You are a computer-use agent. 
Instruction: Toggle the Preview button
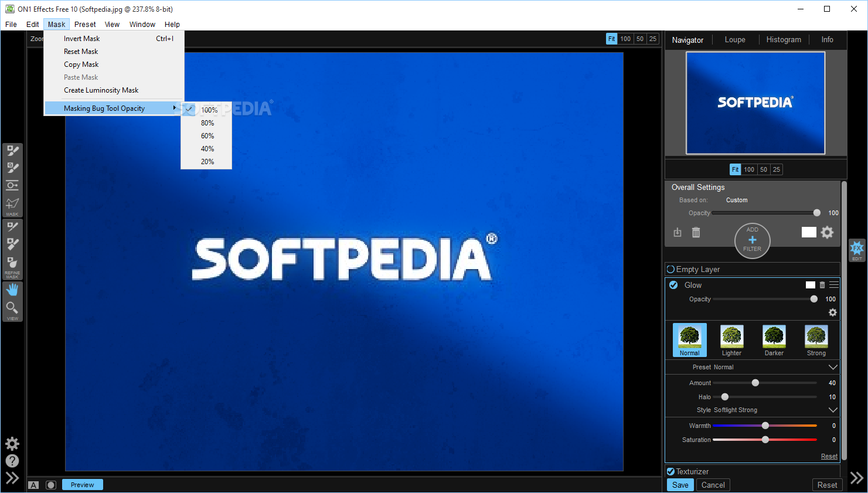click(x=83, y=485)
